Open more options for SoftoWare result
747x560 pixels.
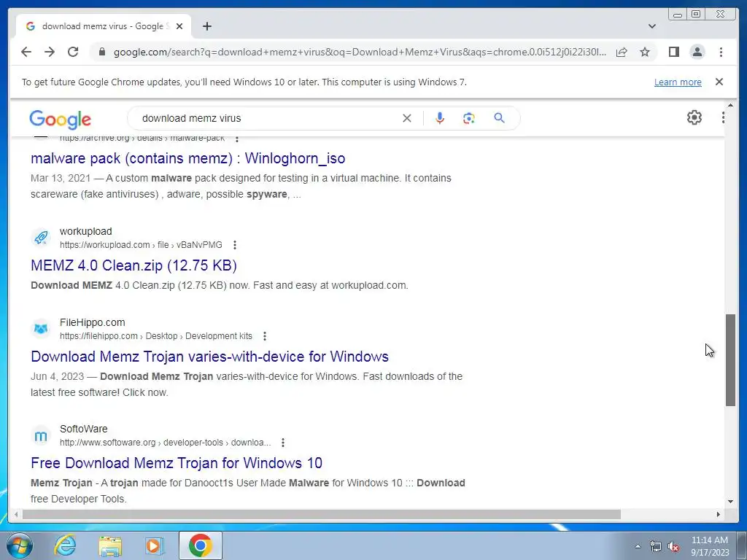[x=282, y=443]
